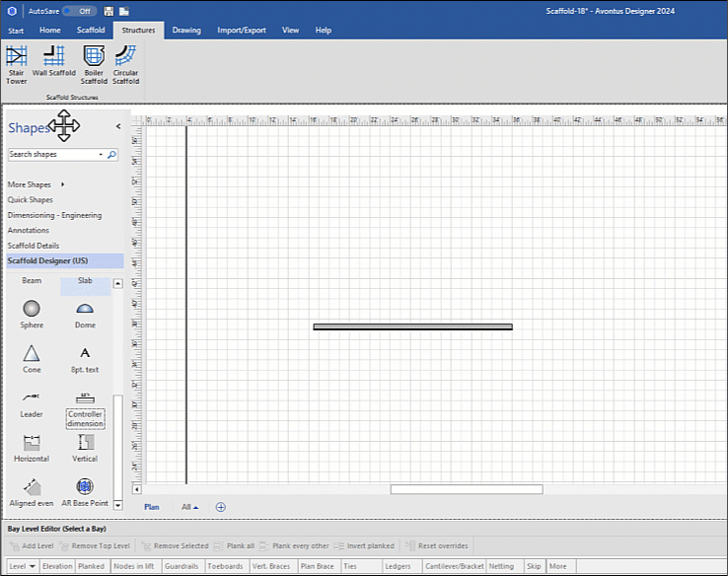This screenshot has height=576, width=728.
Task: Open the All pages dropdown
Action: coord(189,507)
